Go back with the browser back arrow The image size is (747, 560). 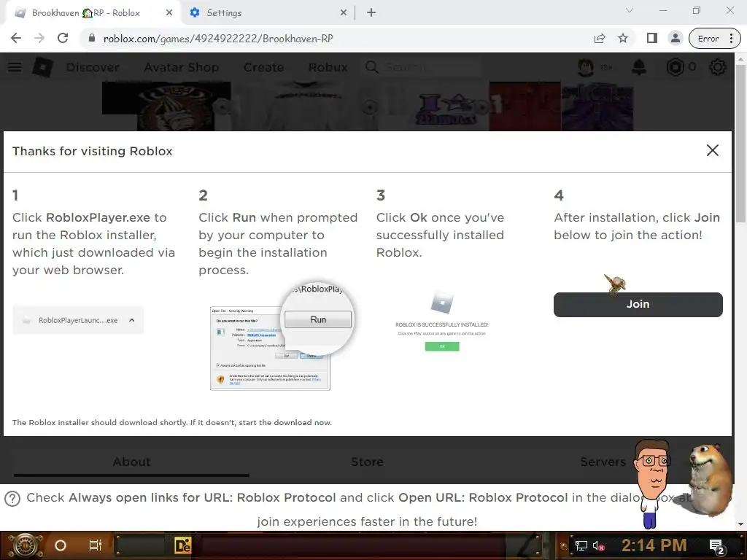(x=16, y=39)
